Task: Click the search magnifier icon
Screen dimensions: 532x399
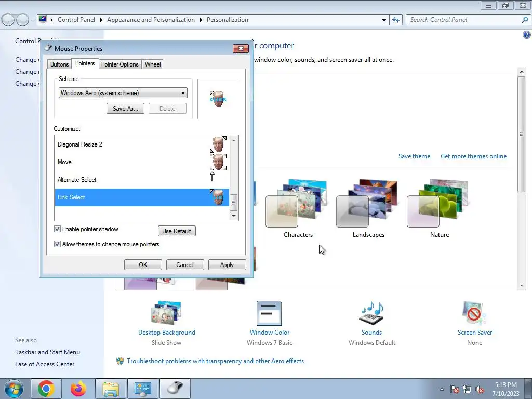Action: (525, 20)
